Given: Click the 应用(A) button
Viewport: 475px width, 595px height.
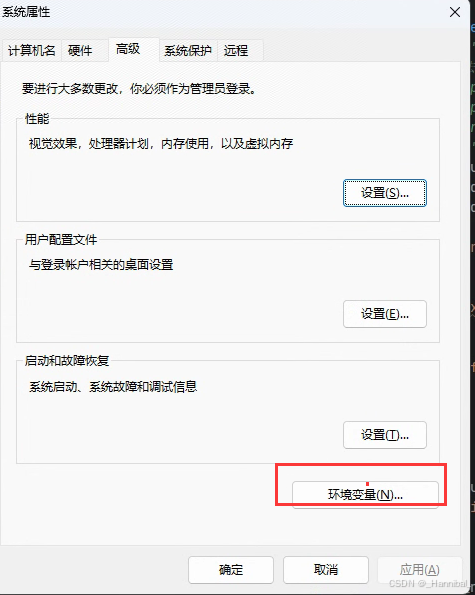Looking at the screenshot, I should click(x=420, y=570).
